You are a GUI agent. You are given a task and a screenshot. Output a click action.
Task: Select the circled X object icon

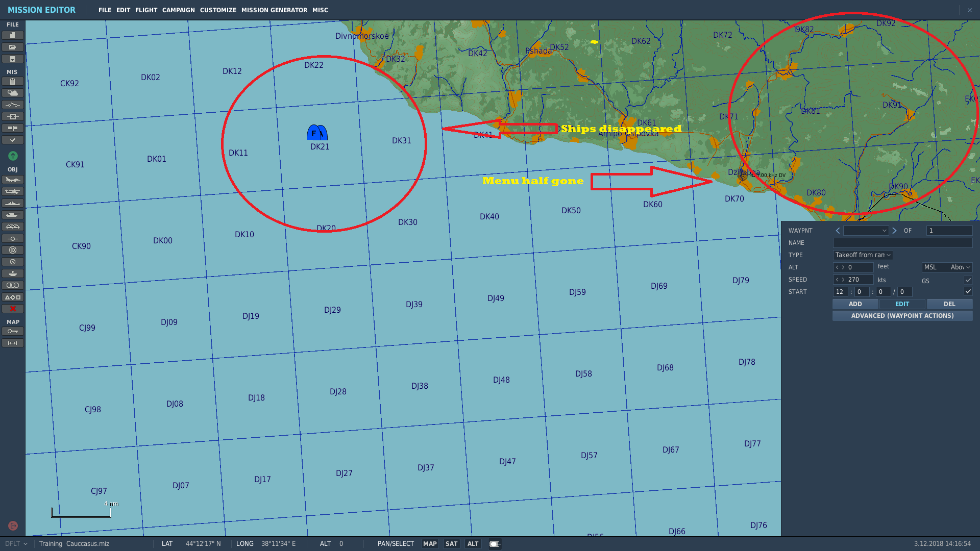click(x=13, y=262)
